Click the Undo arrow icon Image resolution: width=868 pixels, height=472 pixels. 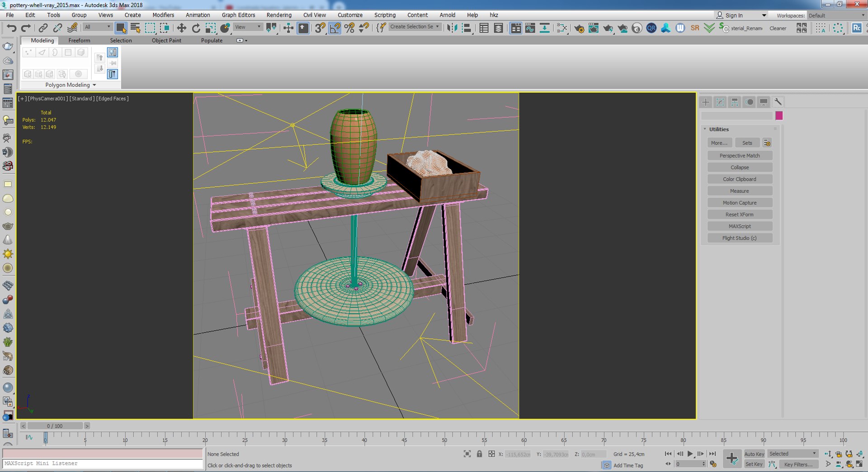pyautogui.click(x=11, y=28)
